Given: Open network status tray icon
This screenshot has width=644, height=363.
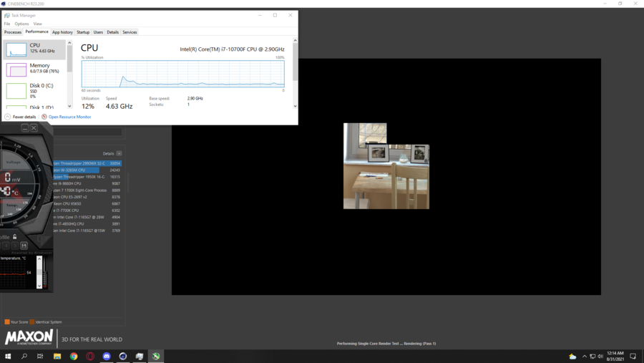Looking at the screenshot, I should click(x=592, y=357).
